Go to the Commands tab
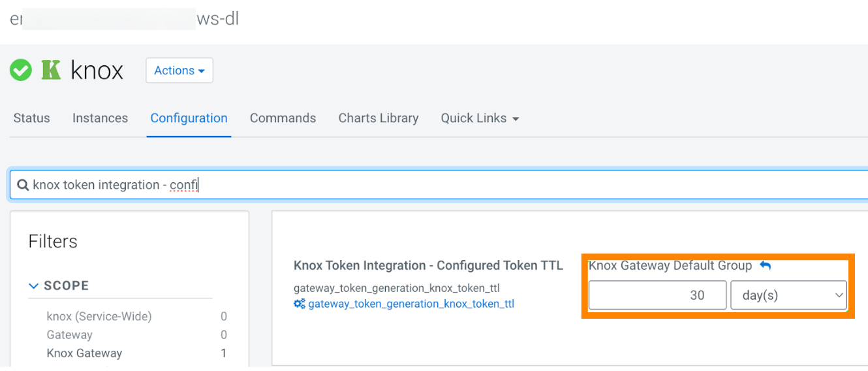 (x=283, y=118)
